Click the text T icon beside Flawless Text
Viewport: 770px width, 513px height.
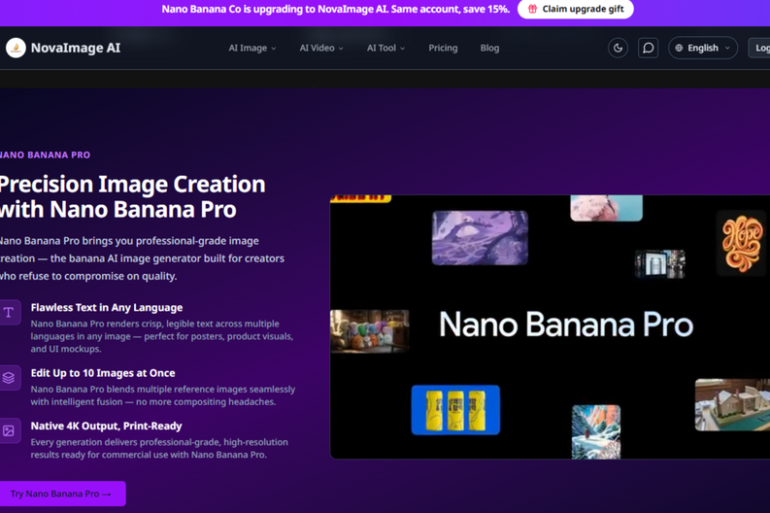(x=8, y=312)
